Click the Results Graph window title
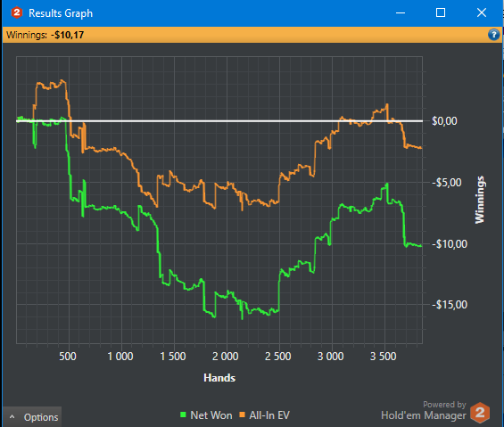The image size is (504, 427). (61, 13)
